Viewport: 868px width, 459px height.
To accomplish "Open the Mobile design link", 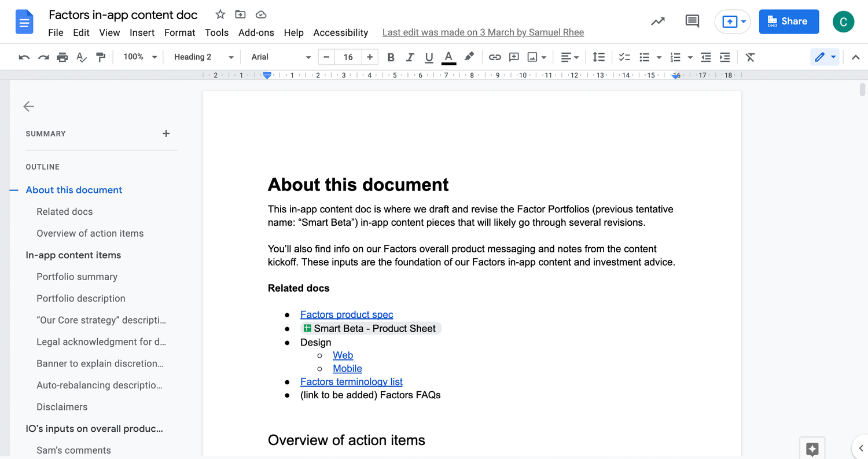I will pyautogui.click(x=347, y=369).
